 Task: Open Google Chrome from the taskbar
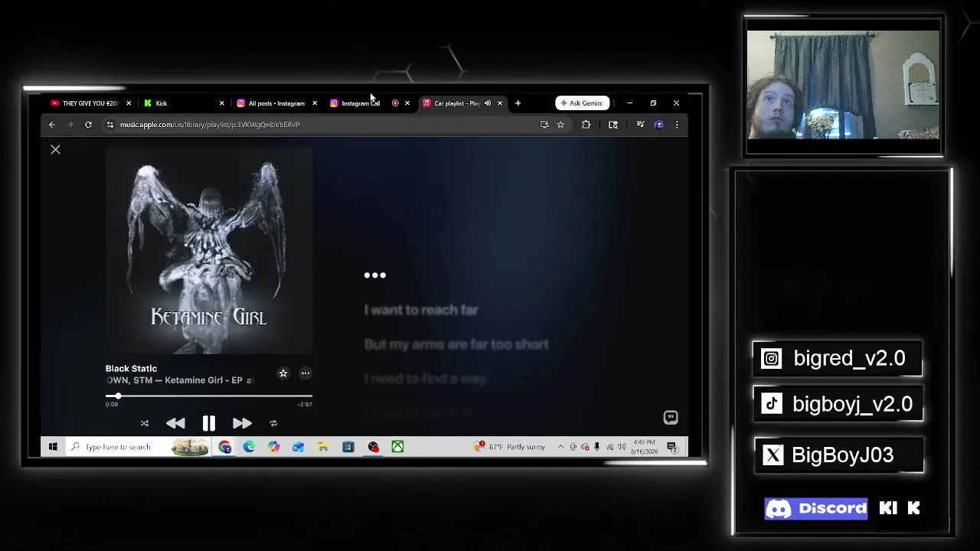click(x=224, y=447)
